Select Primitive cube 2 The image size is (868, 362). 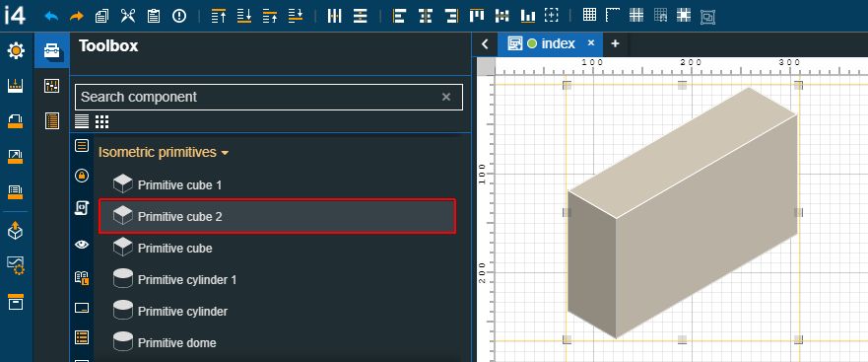click(x=277, y=216)
